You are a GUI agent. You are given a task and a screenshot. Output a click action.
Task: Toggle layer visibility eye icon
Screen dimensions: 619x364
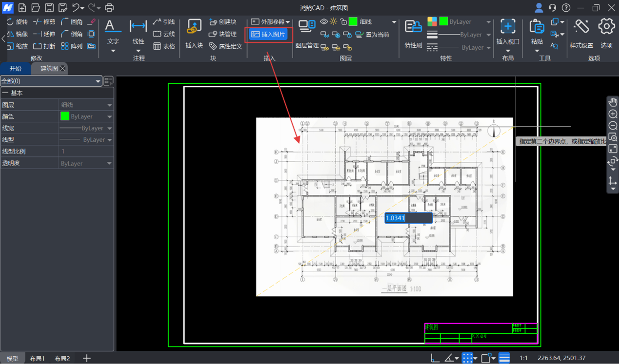pos(324,22)
